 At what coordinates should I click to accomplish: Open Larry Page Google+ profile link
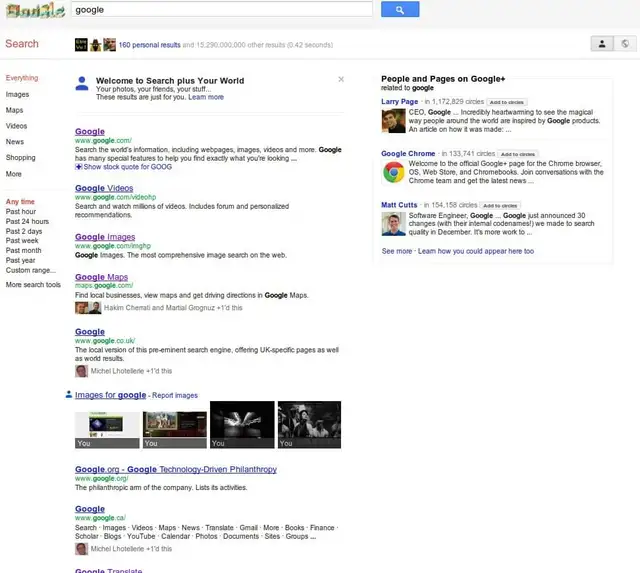[x=400, y=102]
